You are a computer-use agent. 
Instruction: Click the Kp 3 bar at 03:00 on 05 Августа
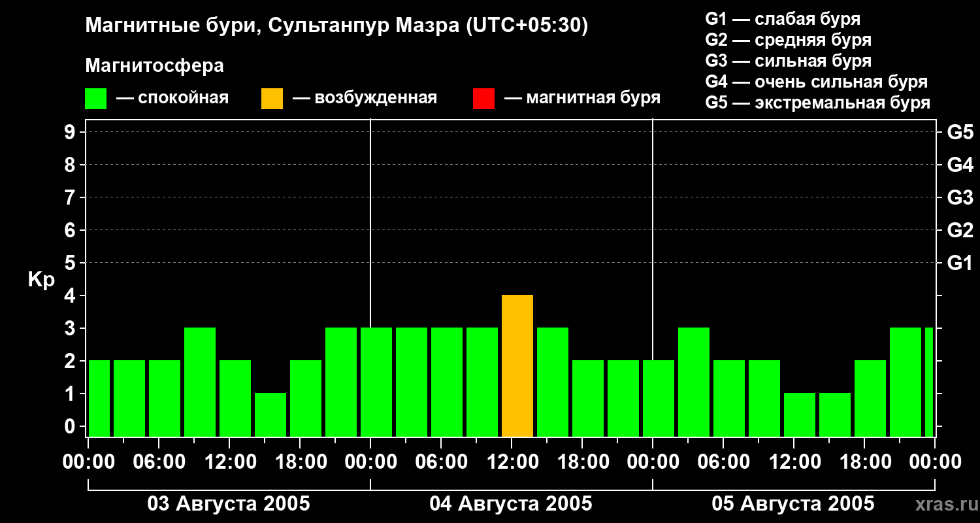click(x=694, y=382)
